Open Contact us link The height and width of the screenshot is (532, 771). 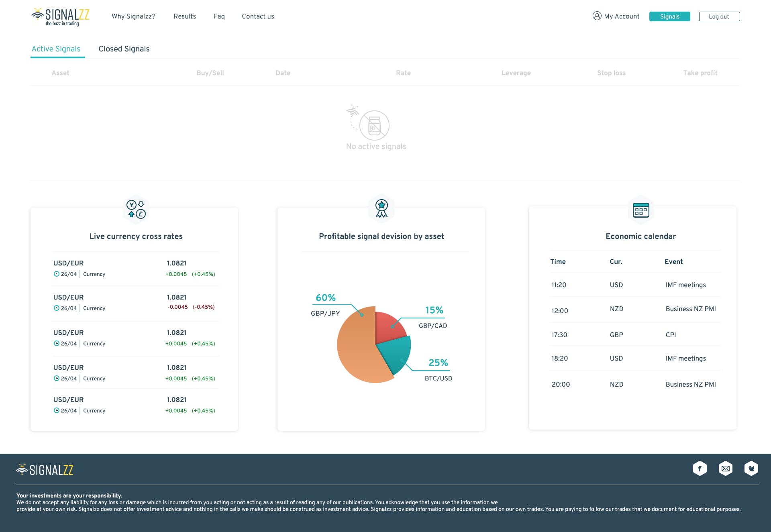pyautogui.click(x=258, y=16)
